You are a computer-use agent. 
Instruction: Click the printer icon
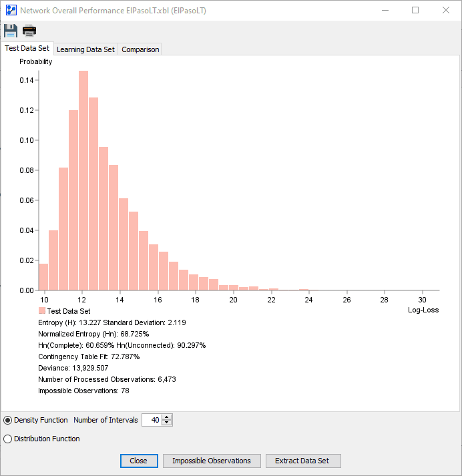tap(29, 31)
